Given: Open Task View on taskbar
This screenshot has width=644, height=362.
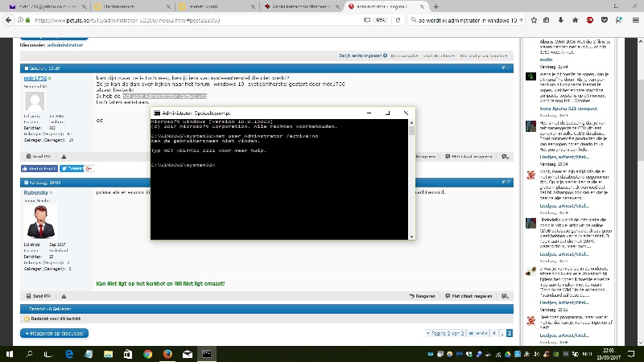Looking at the screenshot, I should 48,354.
